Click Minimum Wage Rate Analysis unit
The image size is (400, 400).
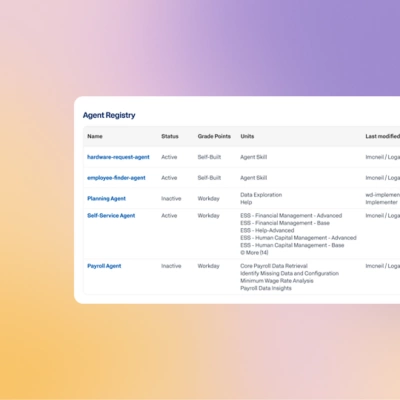277,281
